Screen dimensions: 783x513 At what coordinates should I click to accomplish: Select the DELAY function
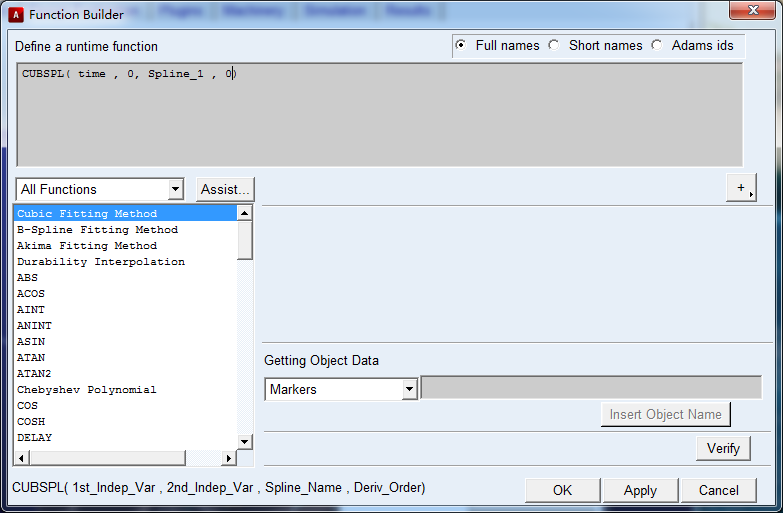(125, 438)
